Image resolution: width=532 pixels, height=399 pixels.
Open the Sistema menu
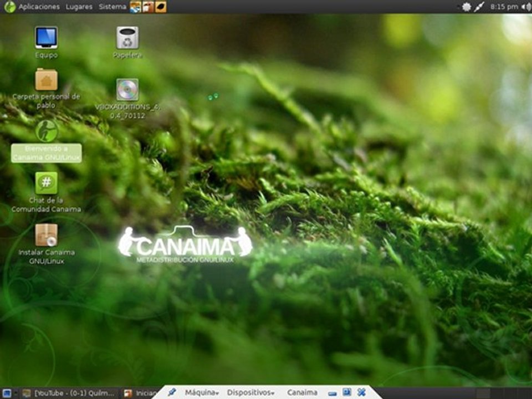112,7
